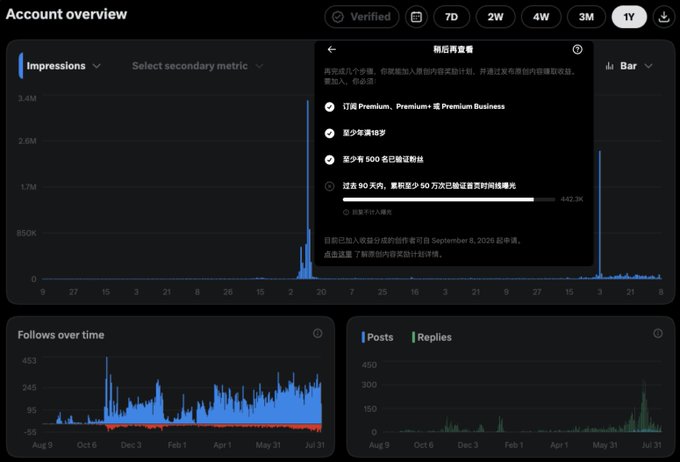This screenshot has height=462, width=680.
Task: Download the analytics data export
Action: 664,17
